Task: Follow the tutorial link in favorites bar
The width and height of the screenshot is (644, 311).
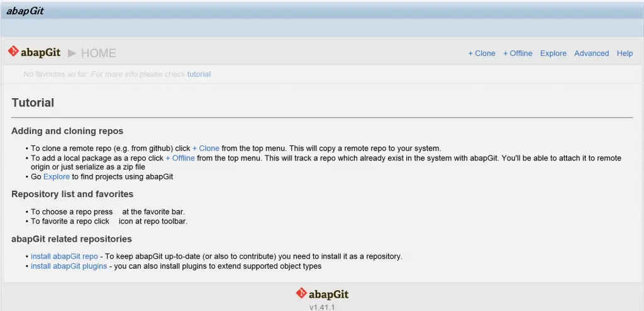Action: coord(199,74)
